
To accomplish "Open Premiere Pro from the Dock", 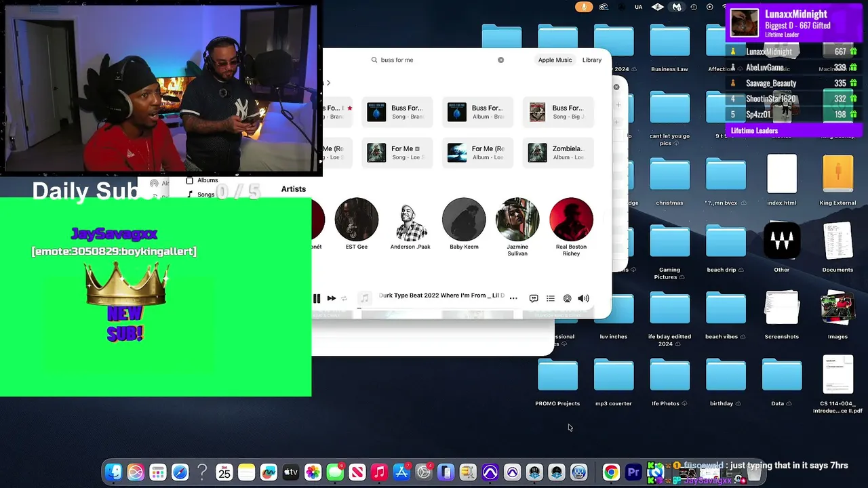I will coord(633,472).
